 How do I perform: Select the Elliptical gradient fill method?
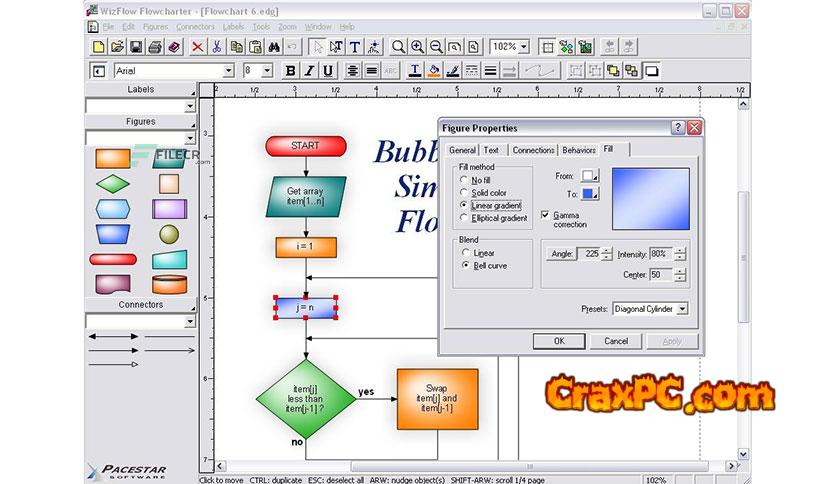pos(463,218)
